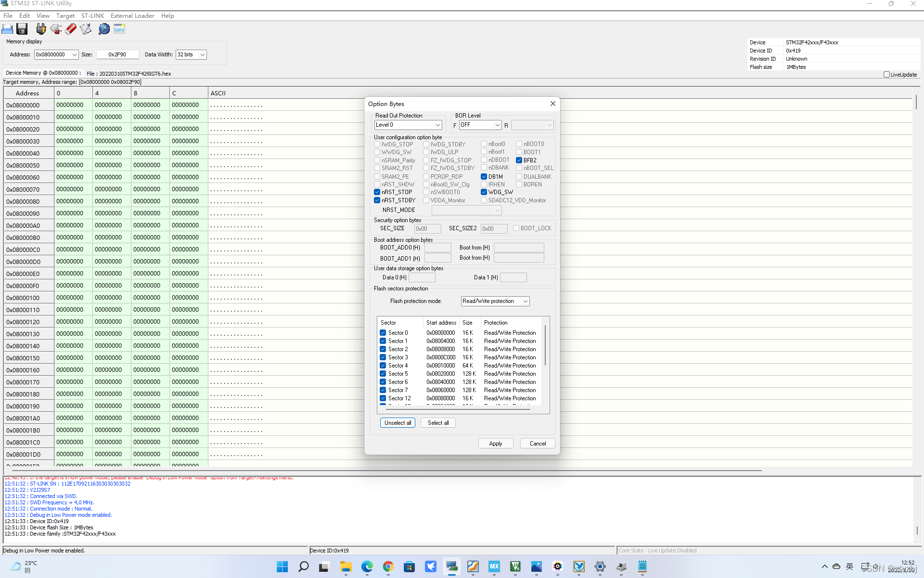Image resolution: width=924 pixels, height=578 pixels.
Task: Open the Target menu
Action: [65, 16]
